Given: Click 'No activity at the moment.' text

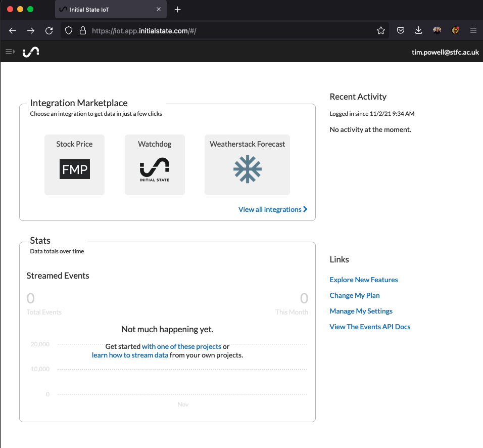Looking at the screenshot, I should (x=370, y=129).
